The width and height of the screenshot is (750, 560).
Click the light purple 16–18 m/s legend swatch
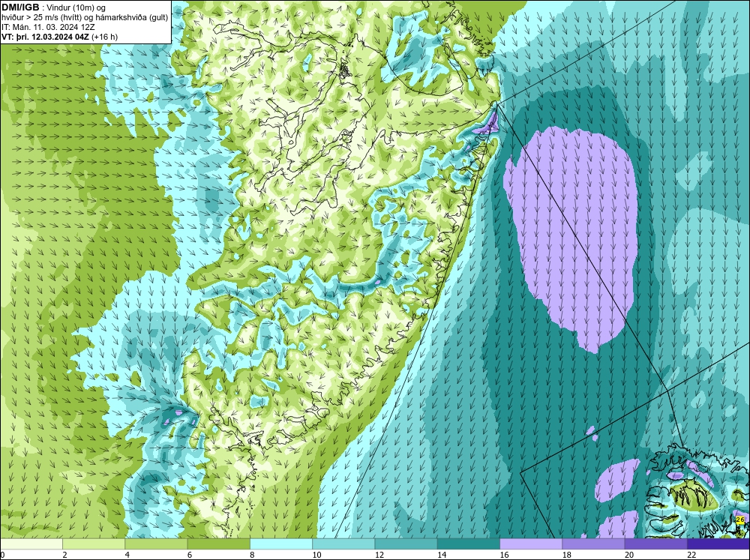click(531, 544)
